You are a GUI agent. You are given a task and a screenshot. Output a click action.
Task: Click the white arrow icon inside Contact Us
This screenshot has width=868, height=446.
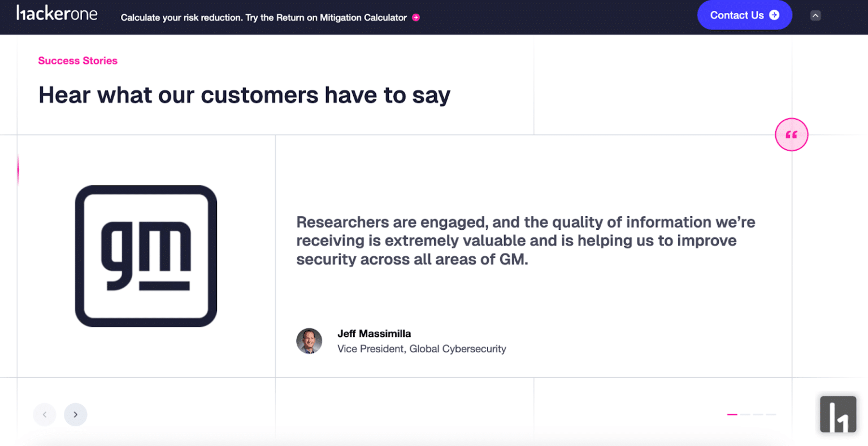coord(774,15)
